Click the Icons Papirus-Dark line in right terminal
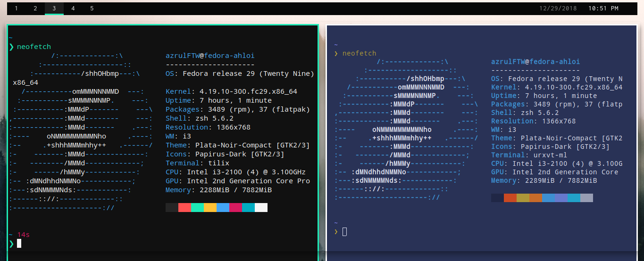644x261 pixels. pos(550,147)
